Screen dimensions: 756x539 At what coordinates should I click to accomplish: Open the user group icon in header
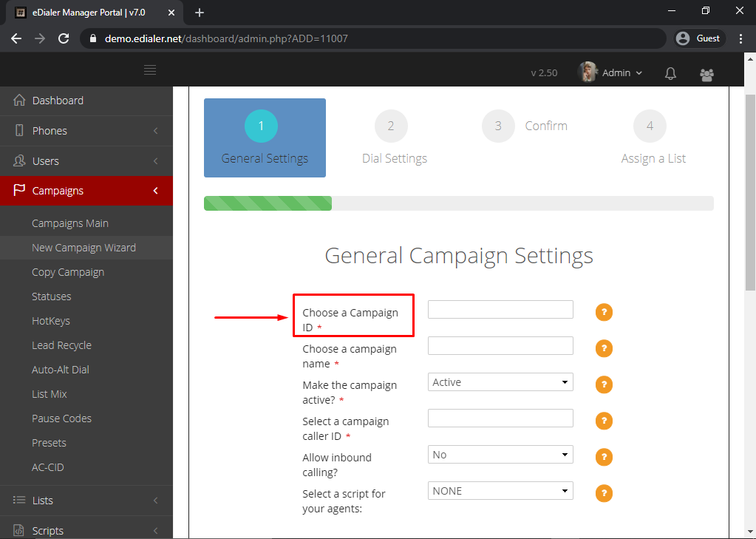[x=706, y=74]
